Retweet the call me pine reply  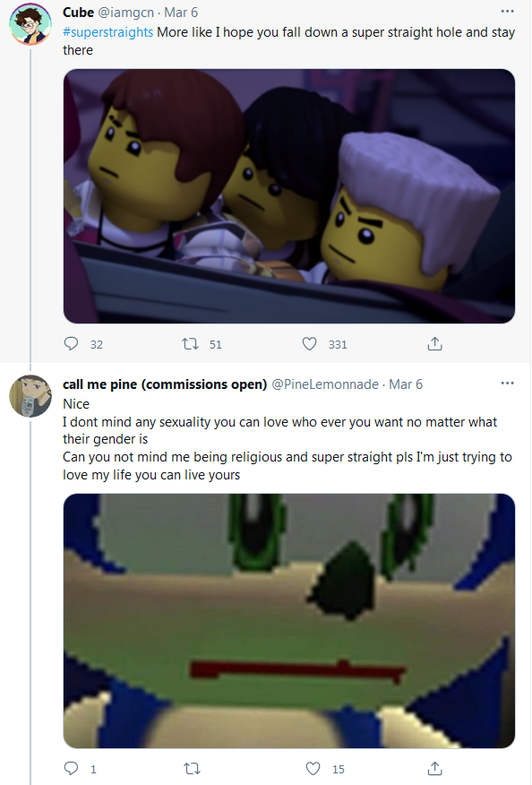193,769
